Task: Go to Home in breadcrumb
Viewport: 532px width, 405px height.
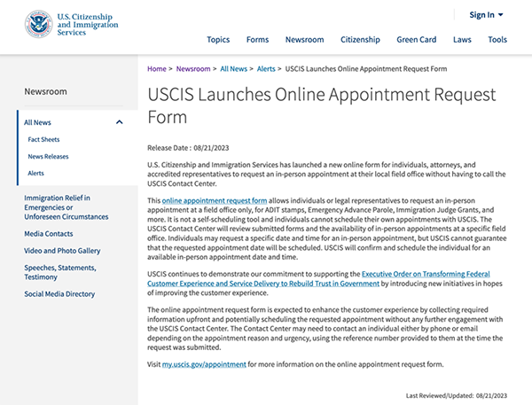Action: click(x=157, y=69)
